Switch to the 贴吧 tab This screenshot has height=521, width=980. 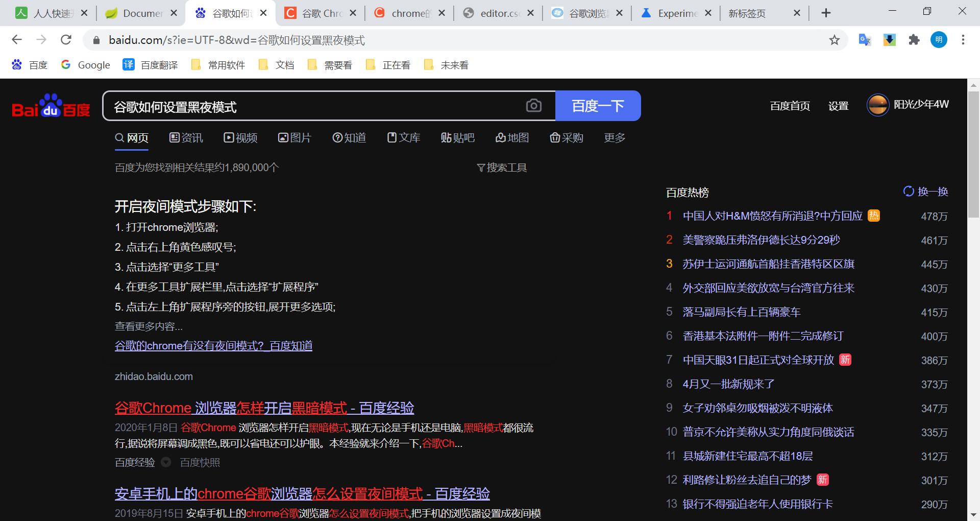coord(458,138)
